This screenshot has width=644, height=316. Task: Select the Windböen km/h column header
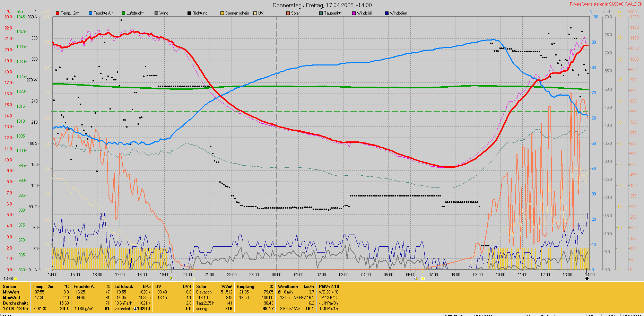[x=296, y=287]
